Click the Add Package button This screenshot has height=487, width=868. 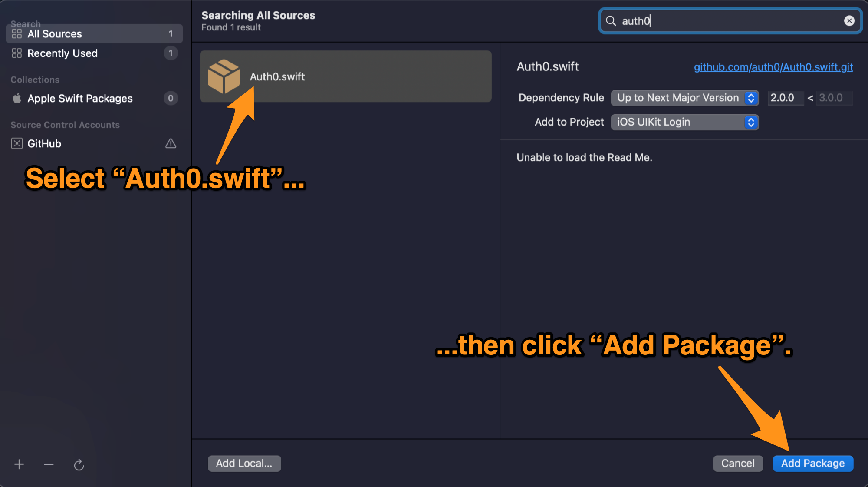click(814, 463)
